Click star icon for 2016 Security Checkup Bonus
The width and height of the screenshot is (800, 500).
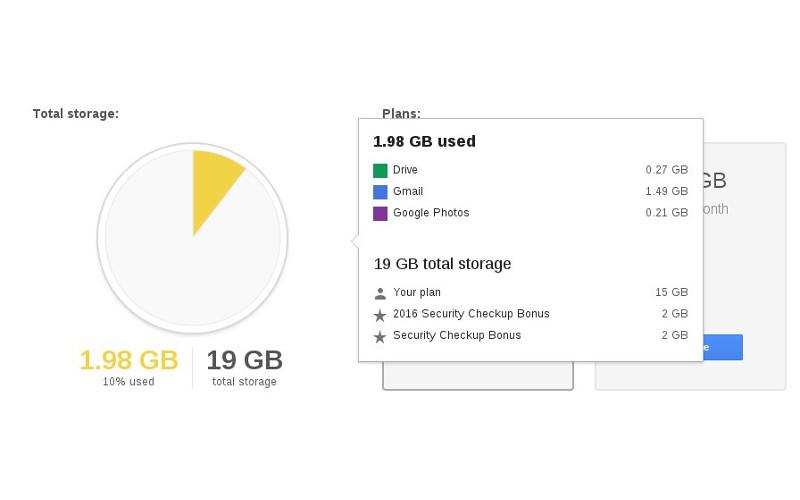[380, 315]
